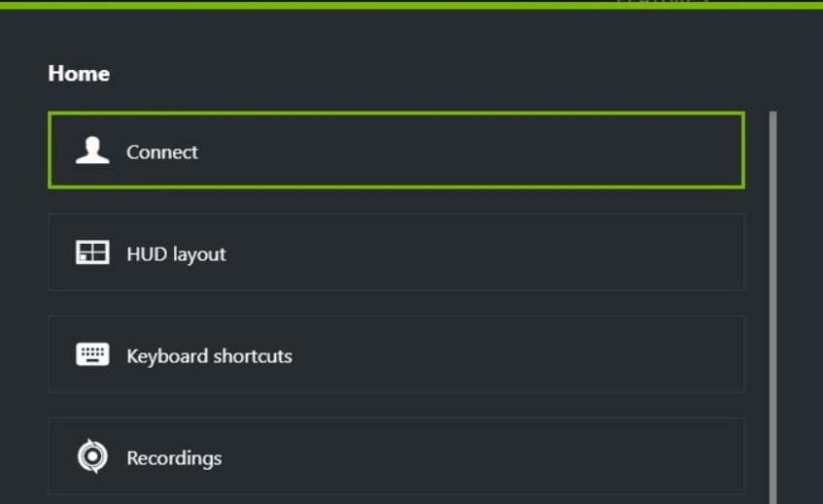Open the Connect settings entry
The width and height of the screenshot is (823, 504).
point(396,150)
